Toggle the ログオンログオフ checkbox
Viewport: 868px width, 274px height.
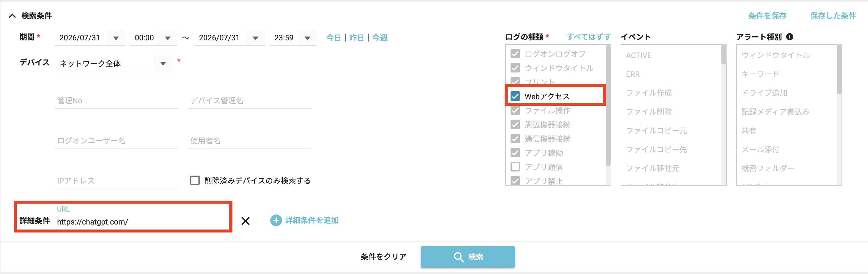pyautogui.click(x=515, y=54)
